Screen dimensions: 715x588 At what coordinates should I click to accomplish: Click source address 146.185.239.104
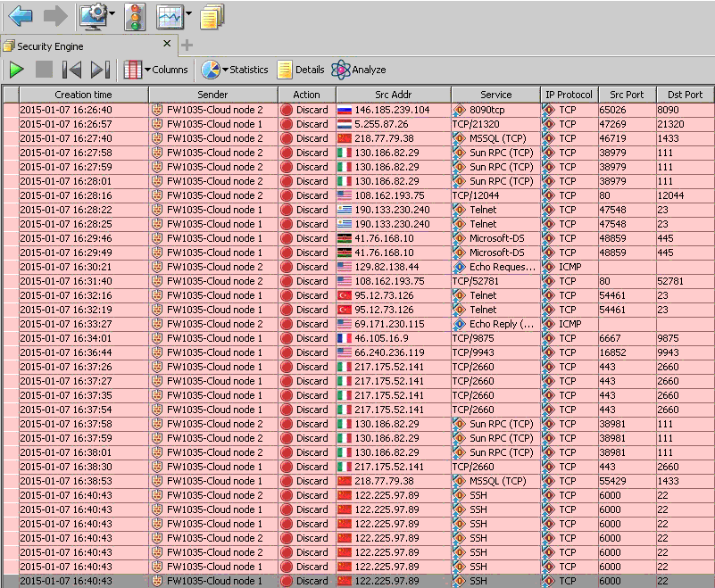point(392,110)
